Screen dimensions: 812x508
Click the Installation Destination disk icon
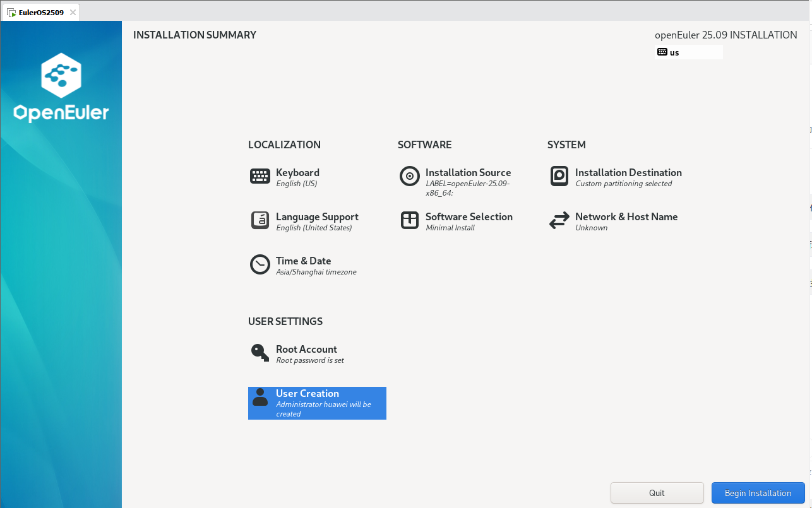point(559,176)
